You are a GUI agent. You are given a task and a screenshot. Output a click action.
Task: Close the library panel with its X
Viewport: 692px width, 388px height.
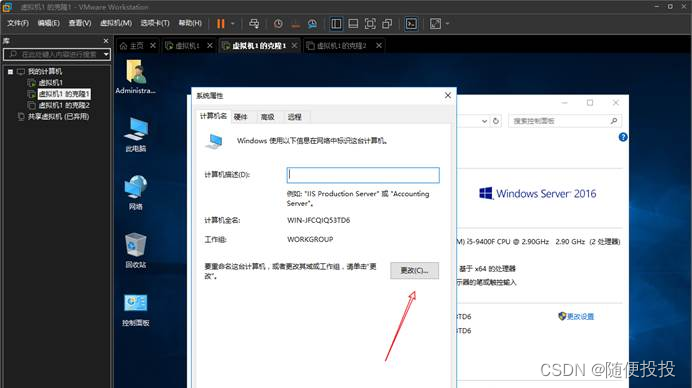[106, 41]
